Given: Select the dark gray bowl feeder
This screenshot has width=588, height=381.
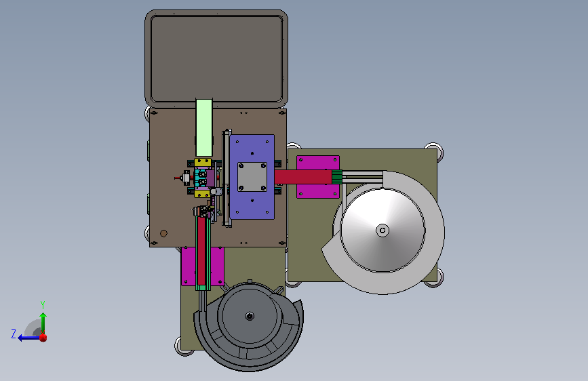Looking at the screenshot, I should pyautogui.click(x=249, y=326).
